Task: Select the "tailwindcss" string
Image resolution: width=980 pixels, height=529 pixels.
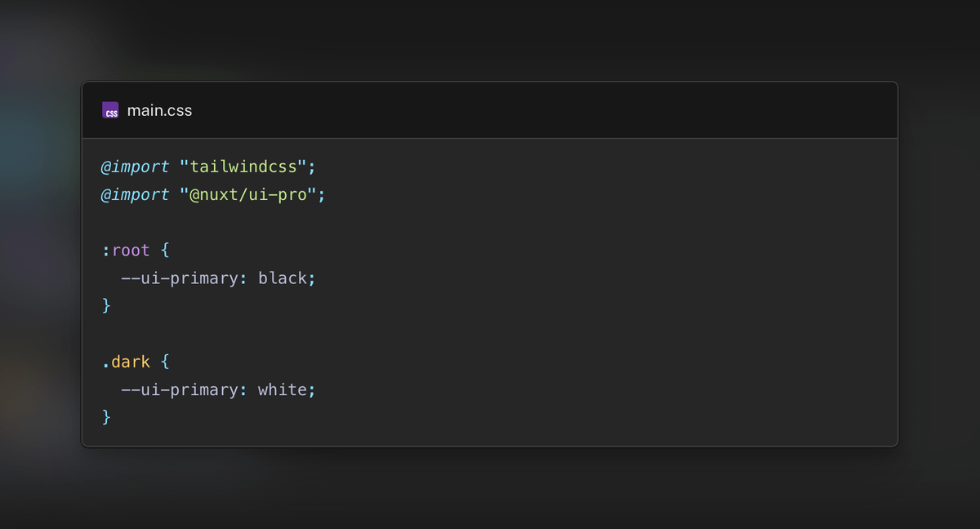Action: pyautogui.click(x=243, y=167)
